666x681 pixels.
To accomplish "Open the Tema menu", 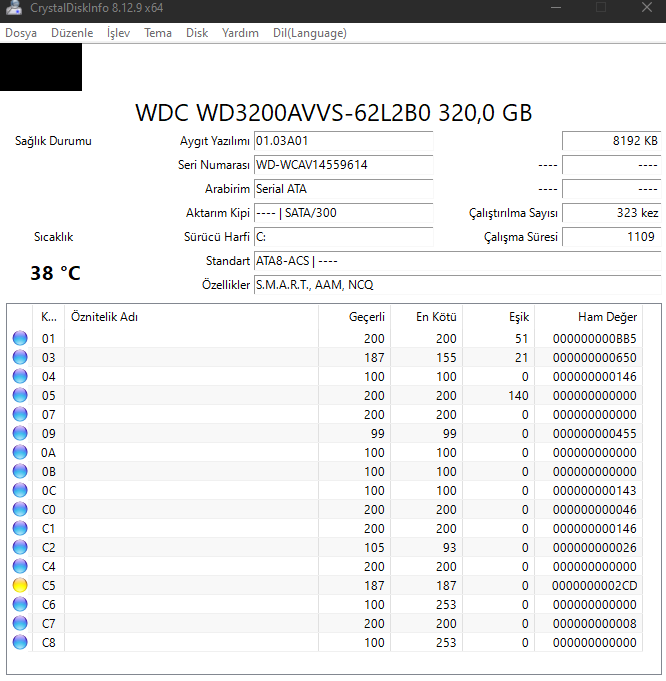I will [158, 33].
